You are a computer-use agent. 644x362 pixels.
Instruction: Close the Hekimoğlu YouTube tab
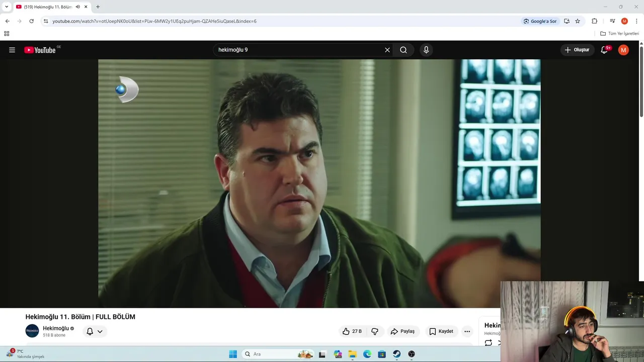click(x=86, y=7)
